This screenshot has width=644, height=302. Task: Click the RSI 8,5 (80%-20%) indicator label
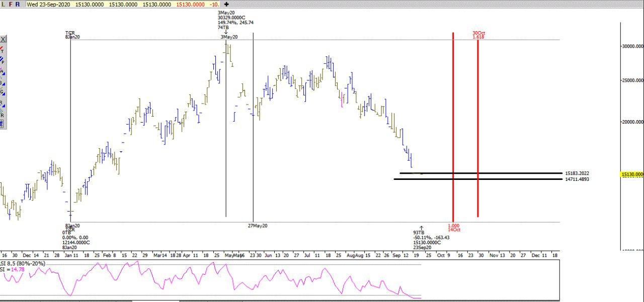tap(23, 264)
